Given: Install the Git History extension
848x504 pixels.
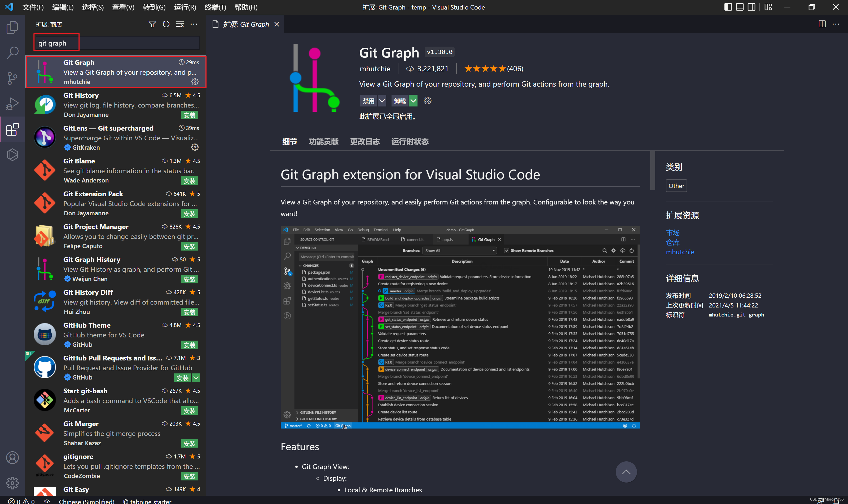Looking at the screenshot, I should pos(189,115).
